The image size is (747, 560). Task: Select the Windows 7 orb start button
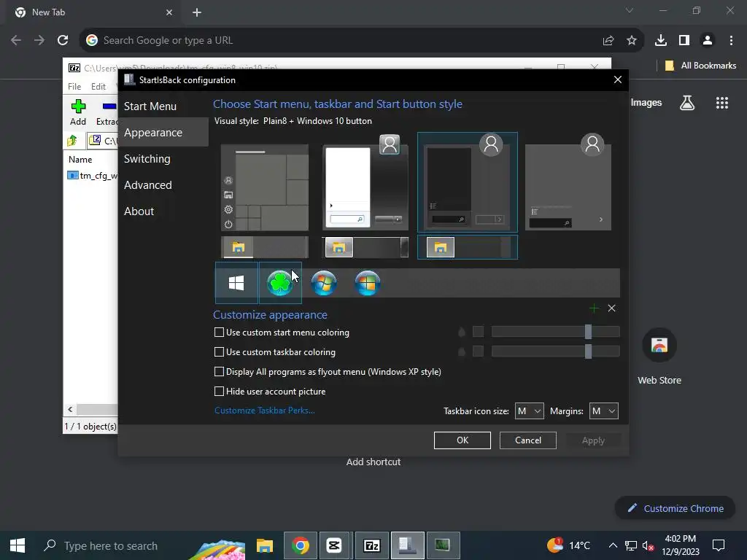point(324,283)
